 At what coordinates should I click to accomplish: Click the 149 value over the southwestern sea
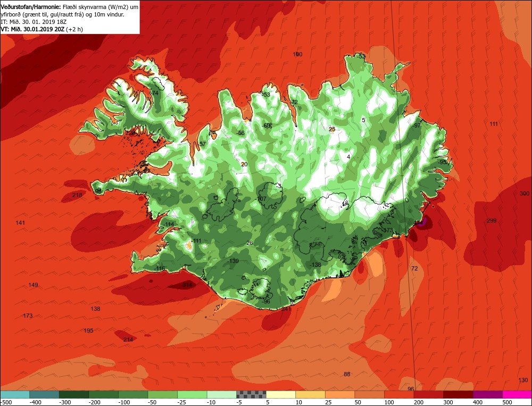pyautogui.click(x=33, y=285)
